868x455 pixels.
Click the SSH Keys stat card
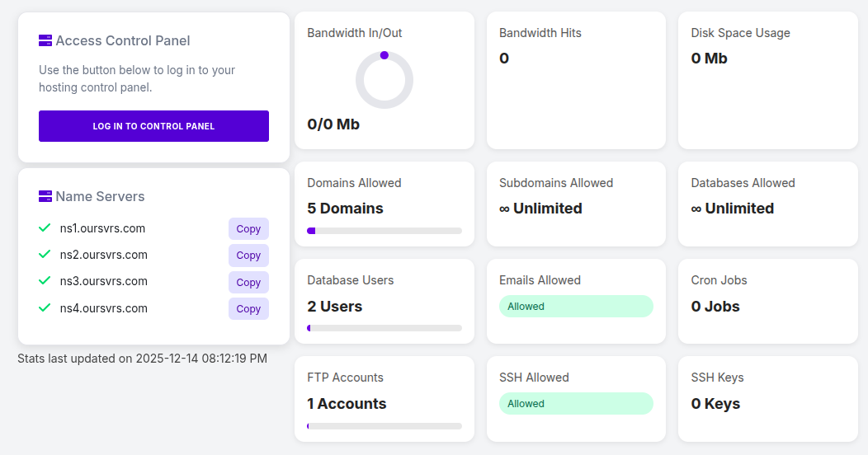click(x=767, y=398)
